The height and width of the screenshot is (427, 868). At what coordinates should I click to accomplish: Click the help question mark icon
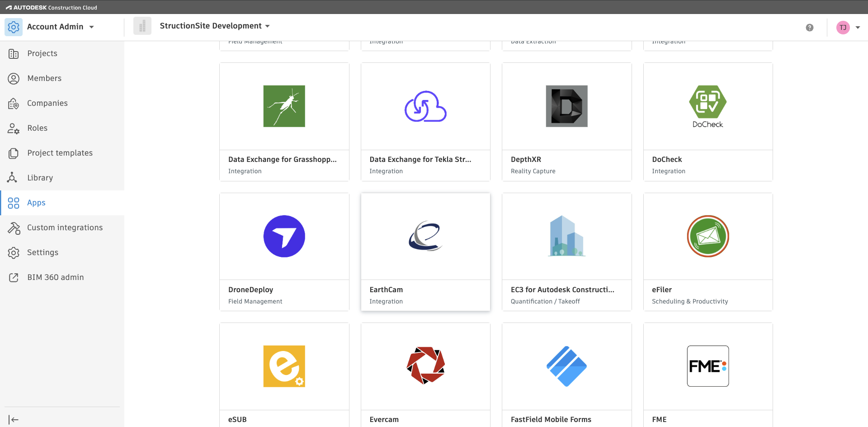[x=809, y=28]
